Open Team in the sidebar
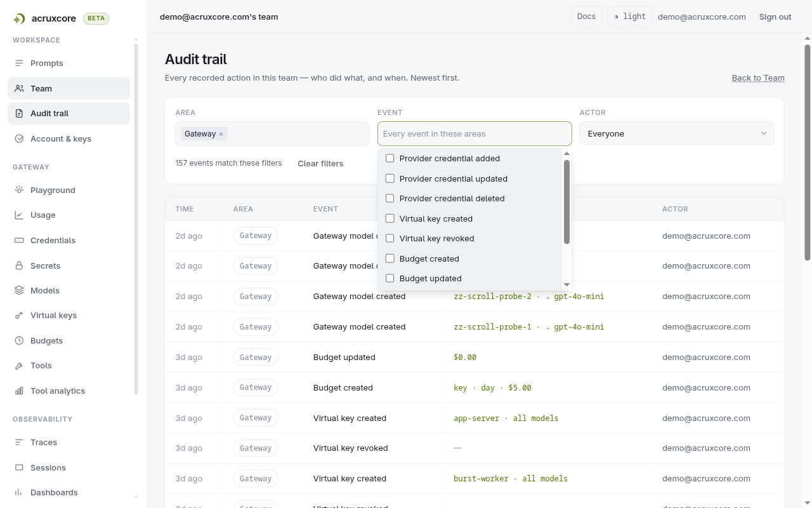The width and height of the screenshot is (812, 508). tap(69, 88)
